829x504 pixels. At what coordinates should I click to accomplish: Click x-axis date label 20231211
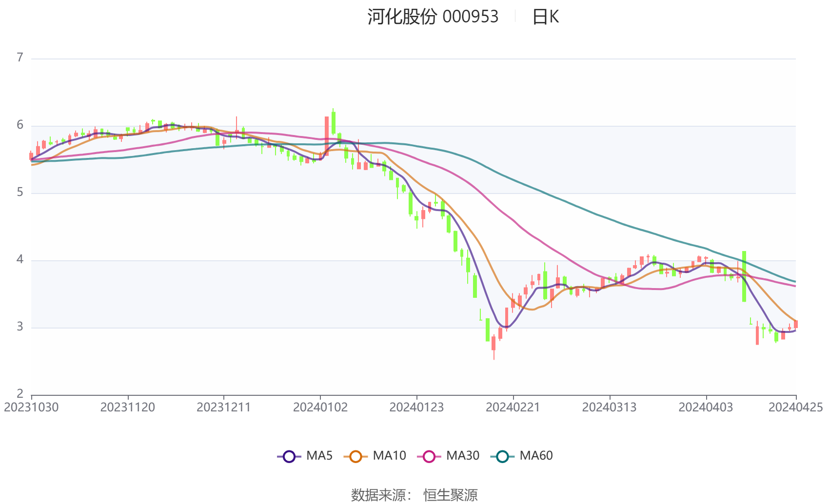point(224,407)
